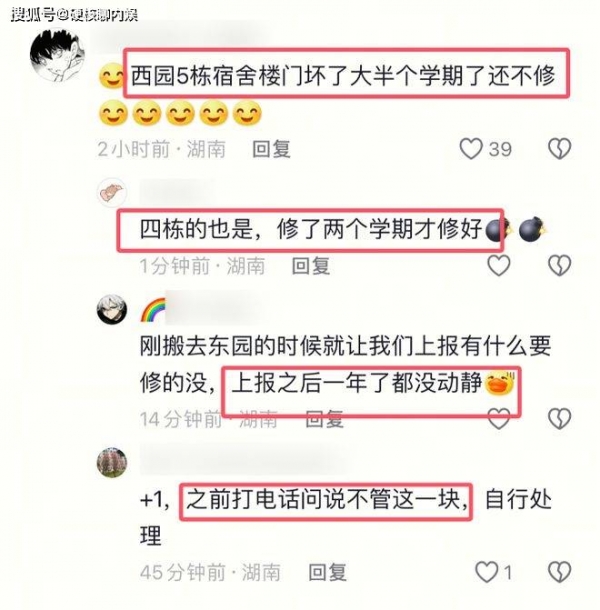Like the comment with 39 likes

(471, 149)
